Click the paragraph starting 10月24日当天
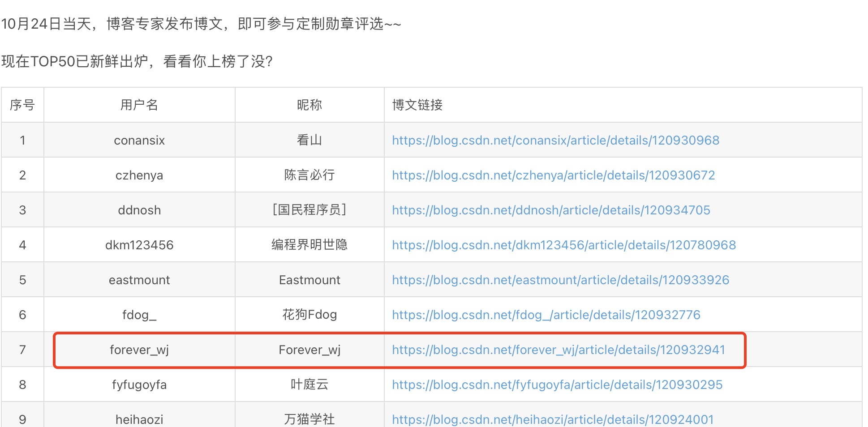 tap(201, 23)
